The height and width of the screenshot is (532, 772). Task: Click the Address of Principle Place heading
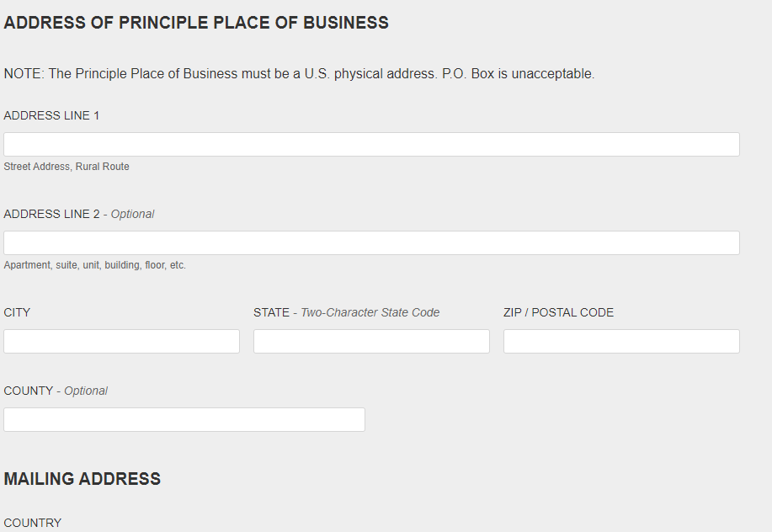point(196,23)
